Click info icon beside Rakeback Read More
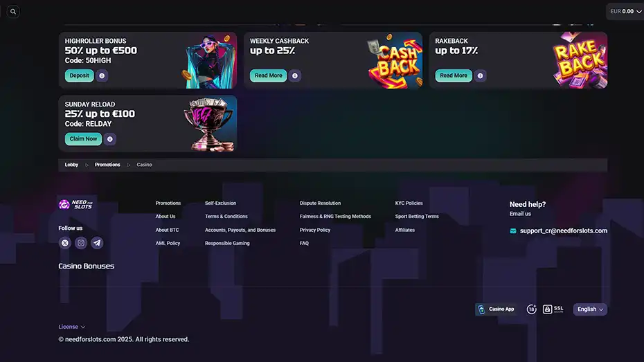This screenshot has width=644, height=362. [480, 76]
